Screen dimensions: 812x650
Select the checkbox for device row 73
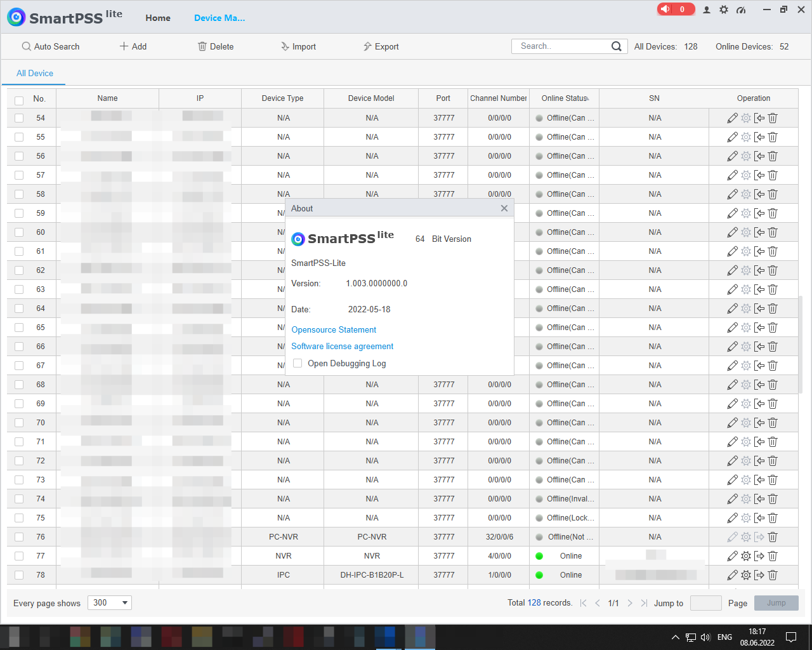19,480
